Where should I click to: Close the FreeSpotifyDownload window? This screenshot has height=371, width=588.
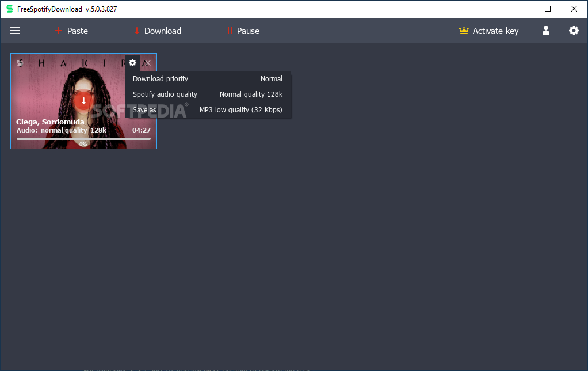(574, 9)
